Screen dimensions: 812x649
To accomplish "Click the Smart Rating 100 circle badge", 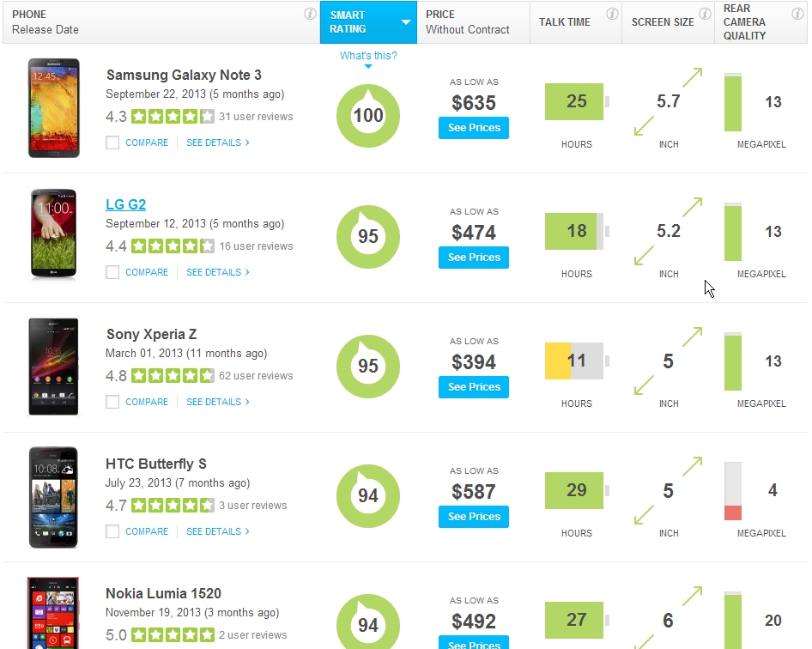I will pos(368,116).
